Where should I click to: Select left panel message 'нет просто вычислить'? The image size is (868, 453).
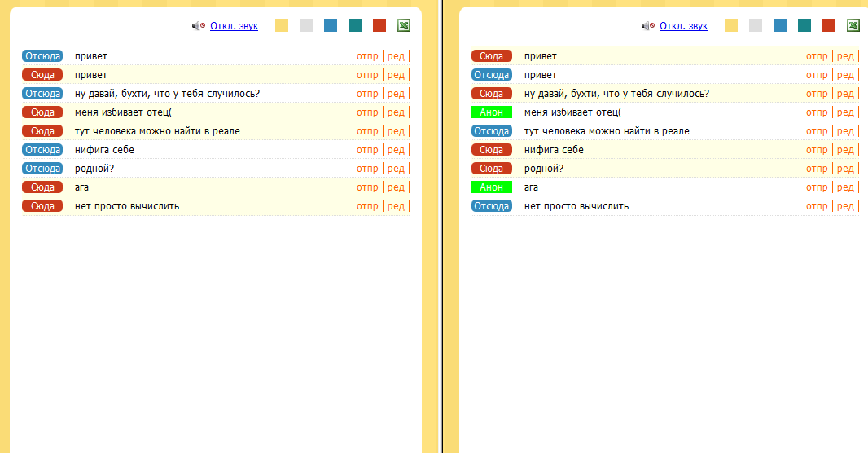coord(127,206)
